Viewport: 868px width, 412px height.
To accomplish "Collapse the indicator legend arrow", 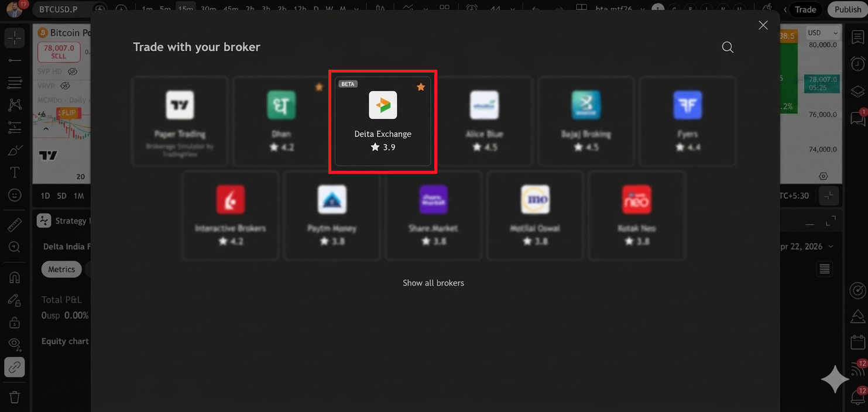I will pos(45,129).
